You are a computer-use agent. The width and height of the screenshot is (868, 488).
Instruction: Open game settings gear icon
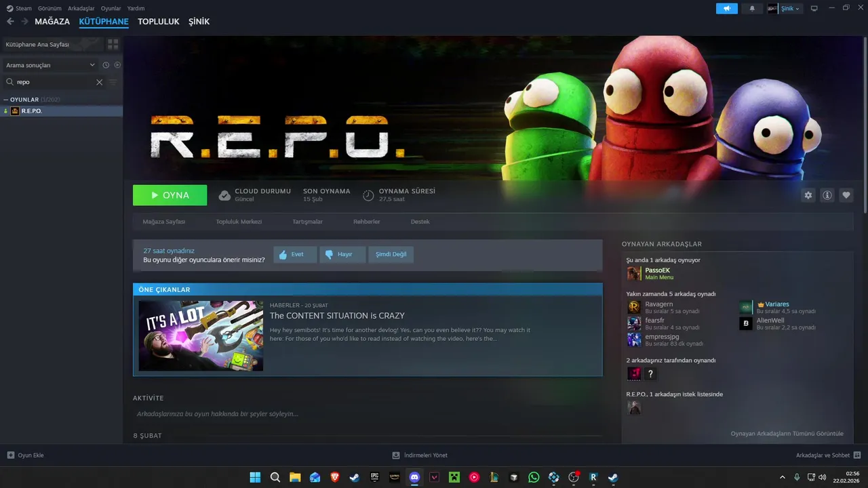(808, 195)
